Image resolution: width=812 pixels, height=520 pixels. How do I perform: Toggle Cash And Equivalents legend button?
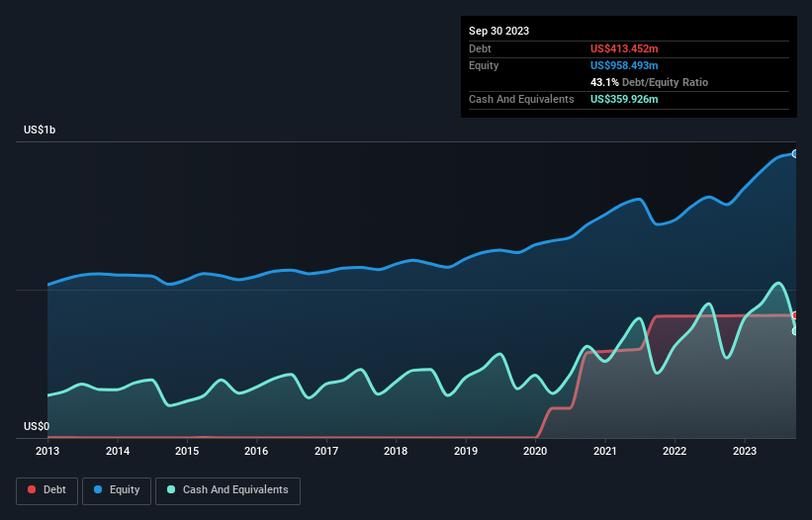coord(227,490)
